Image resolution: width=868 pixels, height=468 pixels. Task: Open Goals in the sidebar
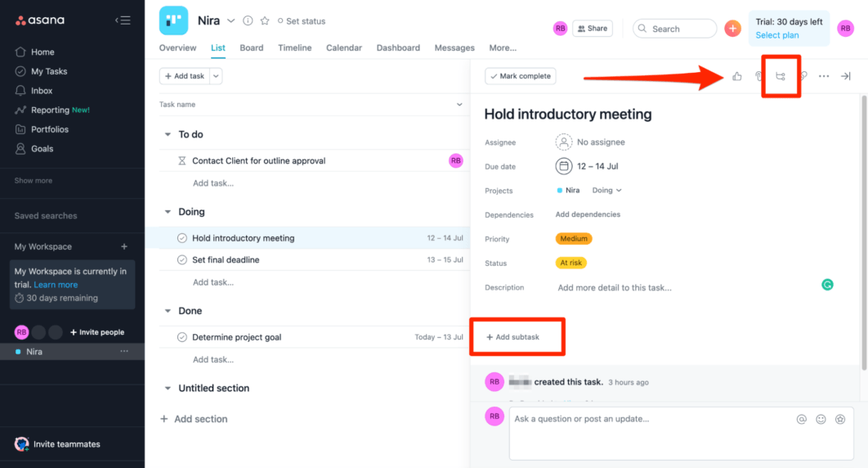[34, 149]
